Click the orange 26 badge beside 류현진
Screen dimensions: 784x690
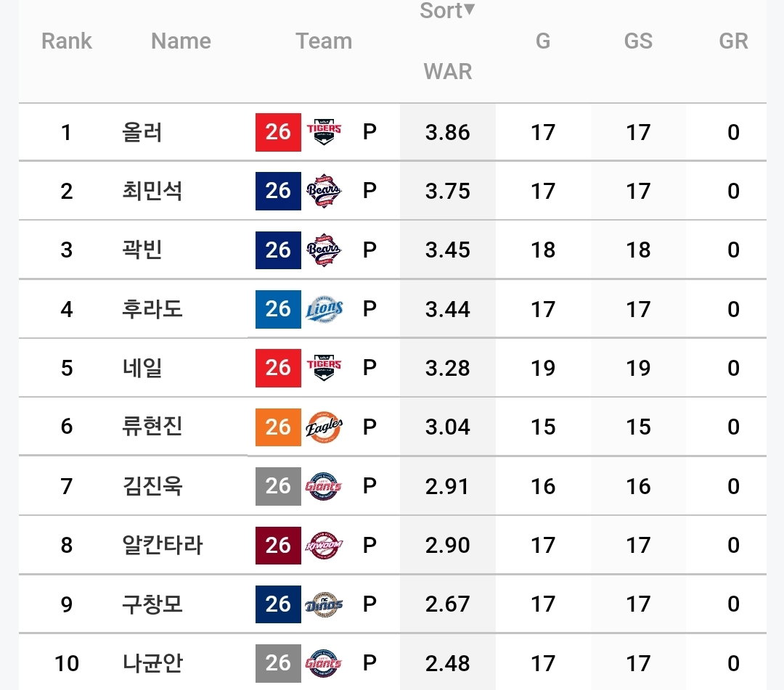click(x=278, y=427)
